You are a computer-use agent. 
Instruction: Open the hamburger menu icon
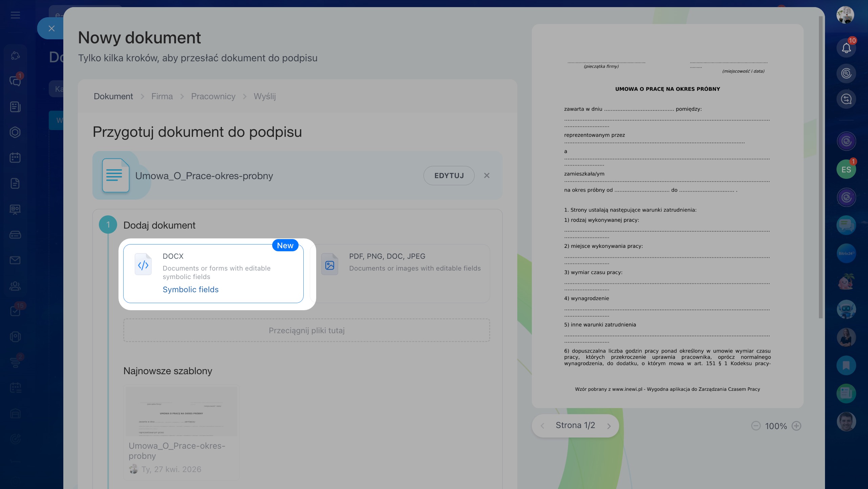(15, 15)
